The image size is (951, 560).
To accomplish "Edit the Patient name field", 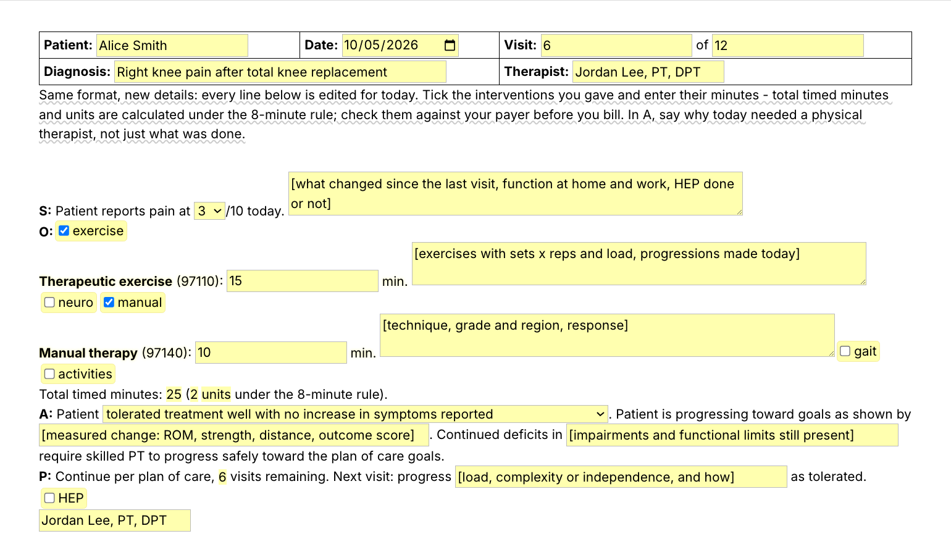I will coord(172,46).
